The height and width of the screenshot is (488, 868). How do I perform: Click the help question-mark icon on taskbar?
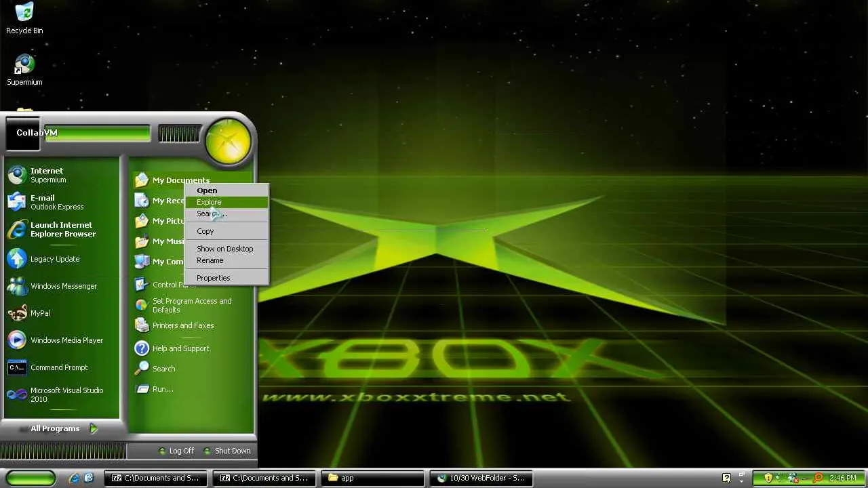click(726, 478)
